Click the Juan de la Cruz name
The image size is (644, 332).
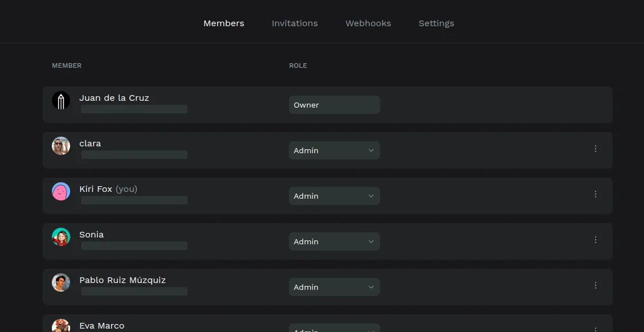(x=114, y=98)
